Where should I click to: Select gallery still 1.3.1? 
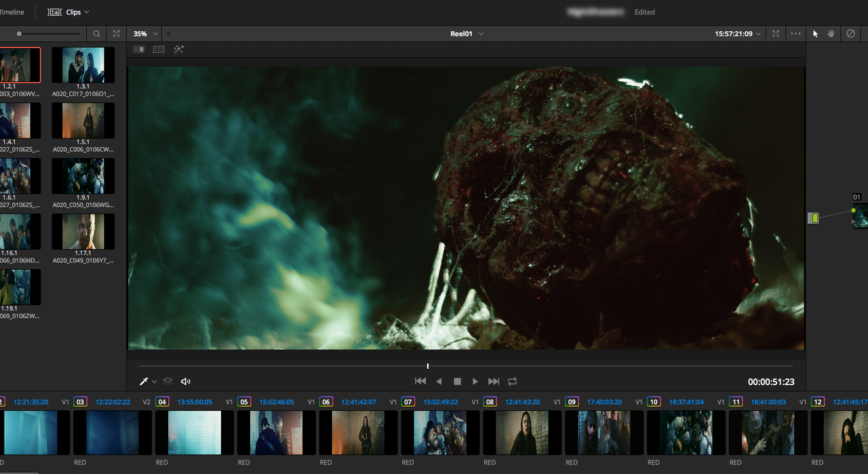(83, 65)
